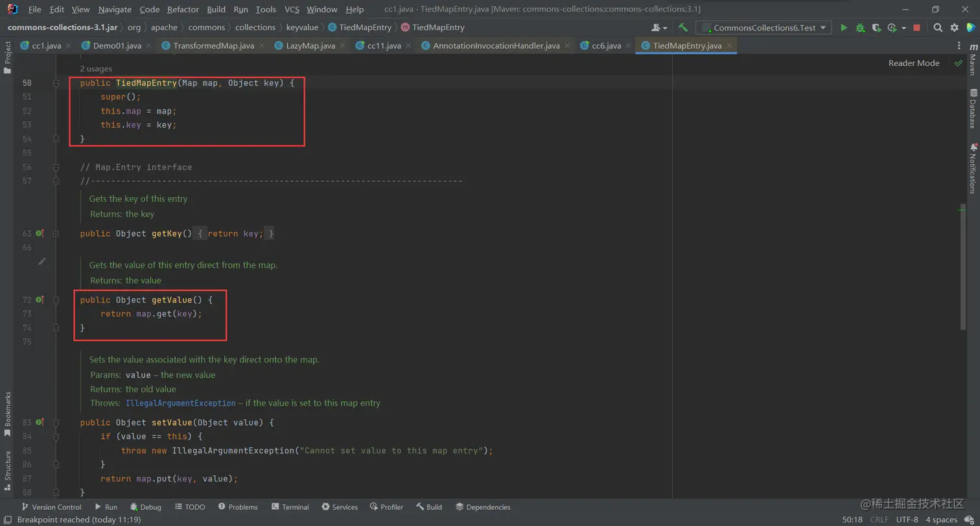980x526 pixels.
Task: Open the VCS menu
Action: coord(292,9)
